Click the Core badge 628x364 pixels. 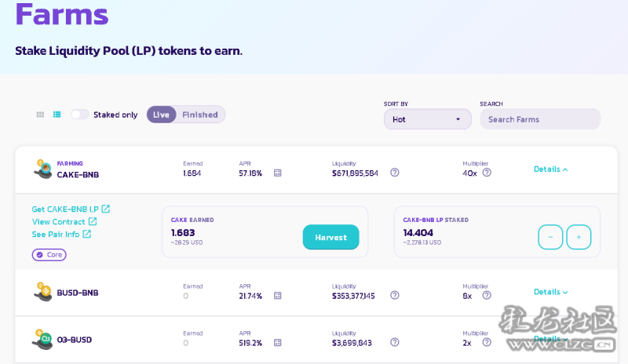tap(49, 255)
